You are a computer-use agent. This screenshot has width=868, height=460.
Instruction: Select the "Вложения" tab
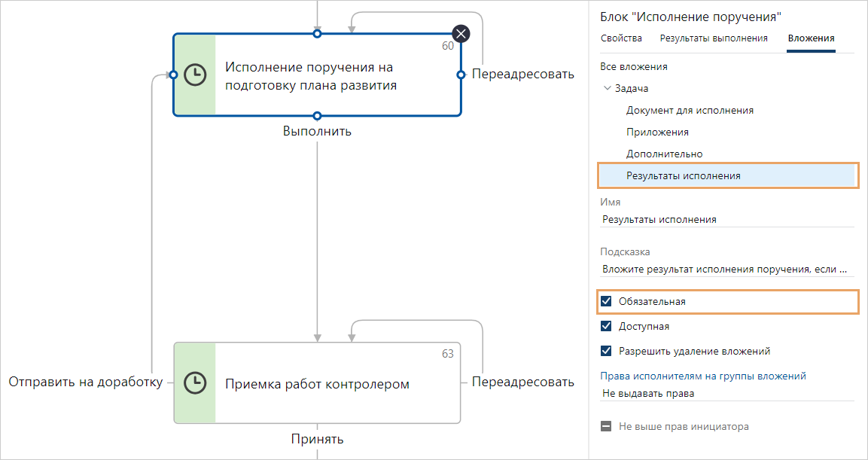(x=811, y=38)
